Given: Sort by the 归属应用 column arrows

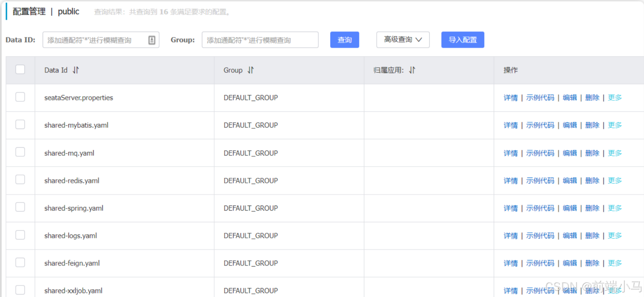Looking at the screenshot, I should point(412,70).
